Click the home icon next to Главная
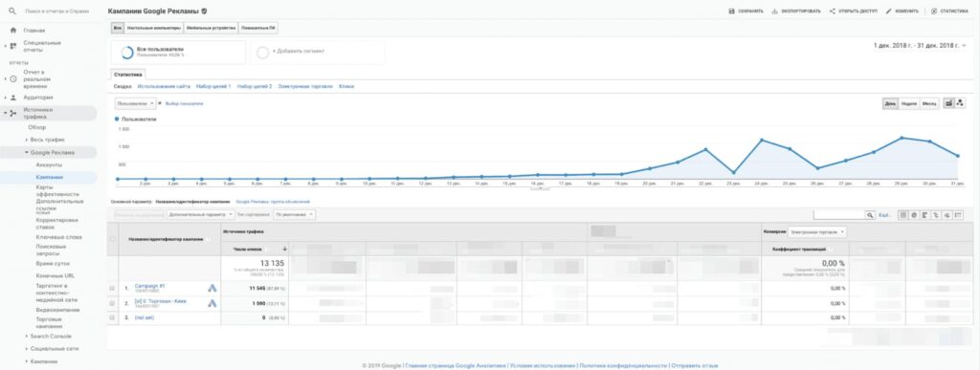This screenshot has height=370, width=980. 13,30
